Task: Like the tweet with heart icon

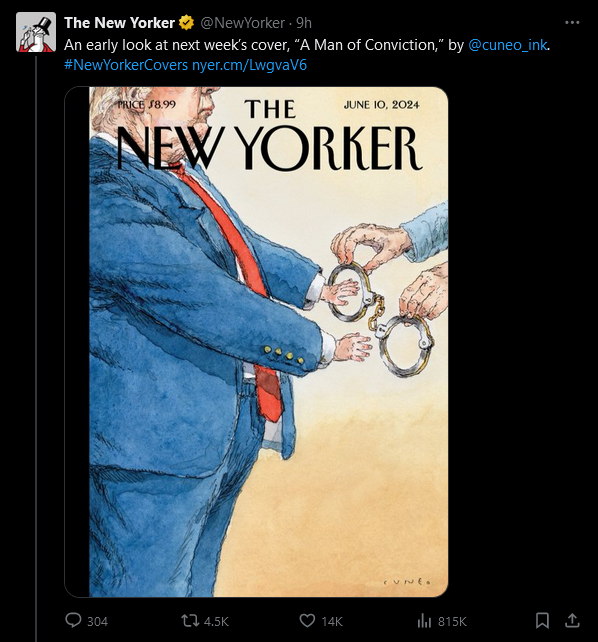Action: pyautogui.click(x=307, y=621)
